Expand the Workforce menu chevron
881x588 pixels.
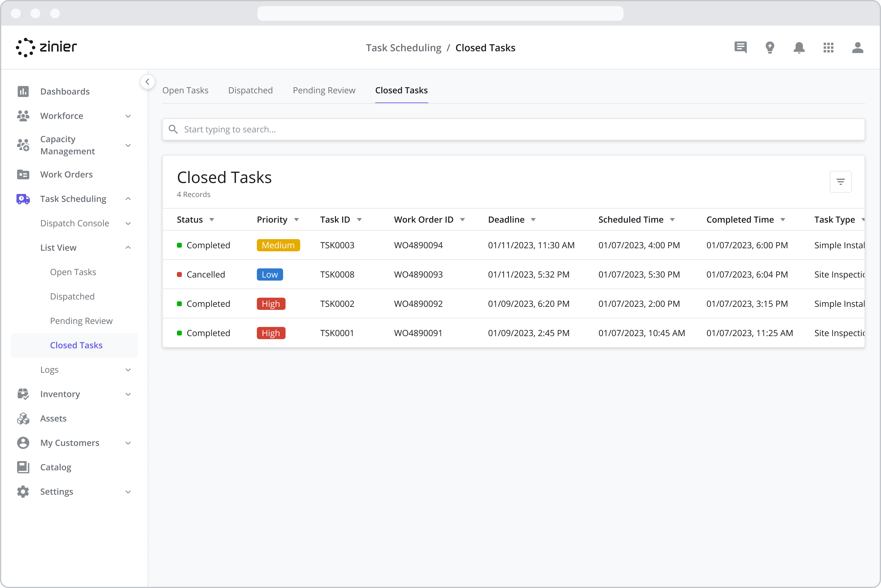point(128,116)
